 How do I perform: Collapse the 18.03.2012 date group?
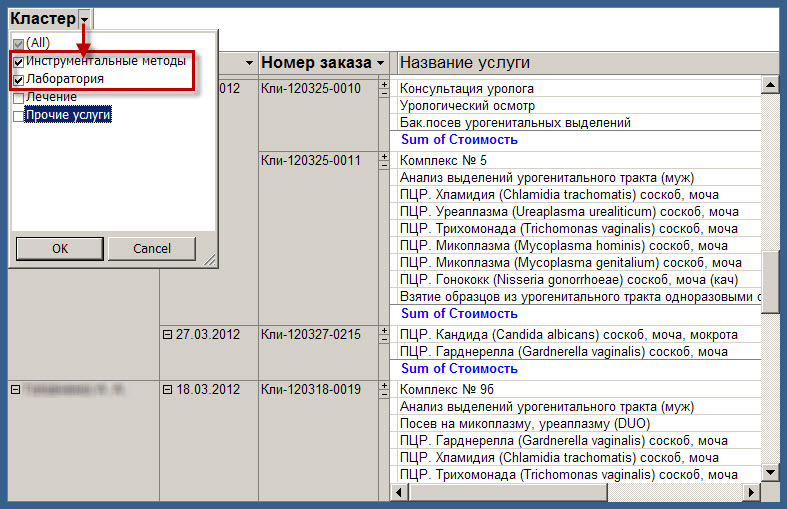[x=168, y=389]
